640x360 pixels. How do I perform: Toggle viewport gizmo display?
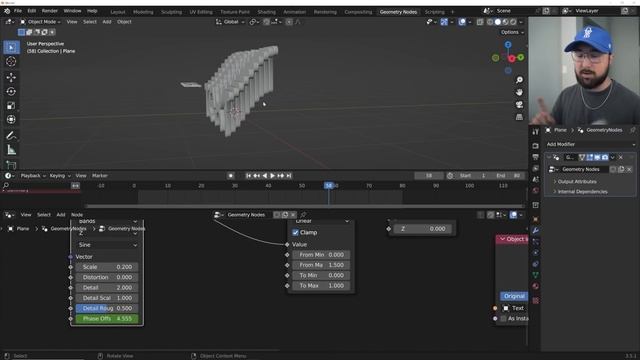click(444, 22)
